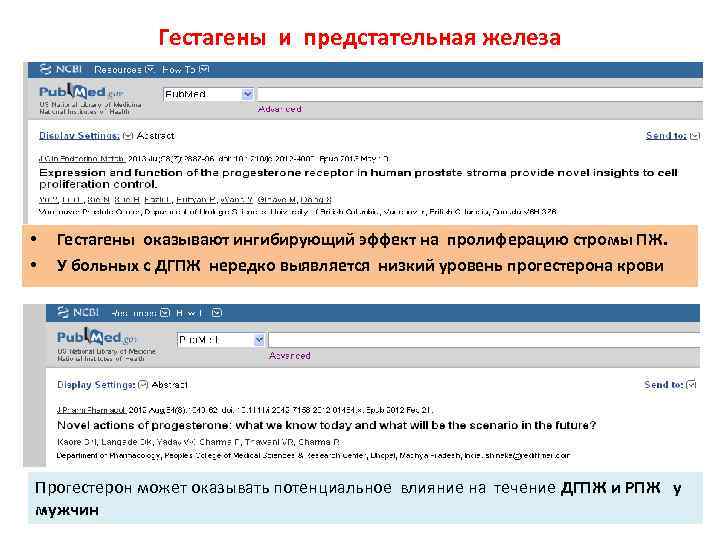Screen dimensions: 720x540
Task: Expand the lower Send to dropdown arrow
Action: coord(691,385)
